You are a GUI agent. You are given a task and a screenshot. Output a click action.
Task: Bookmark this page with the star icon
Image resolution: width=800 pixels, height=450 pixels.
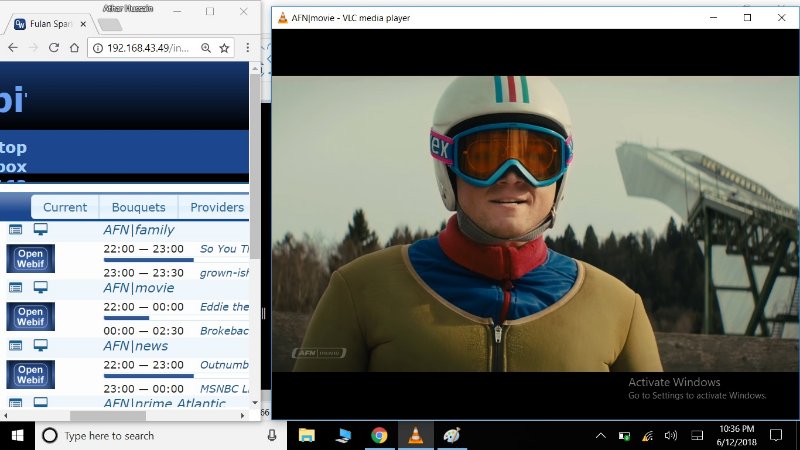pyautogui.click(x=224, y=48)
